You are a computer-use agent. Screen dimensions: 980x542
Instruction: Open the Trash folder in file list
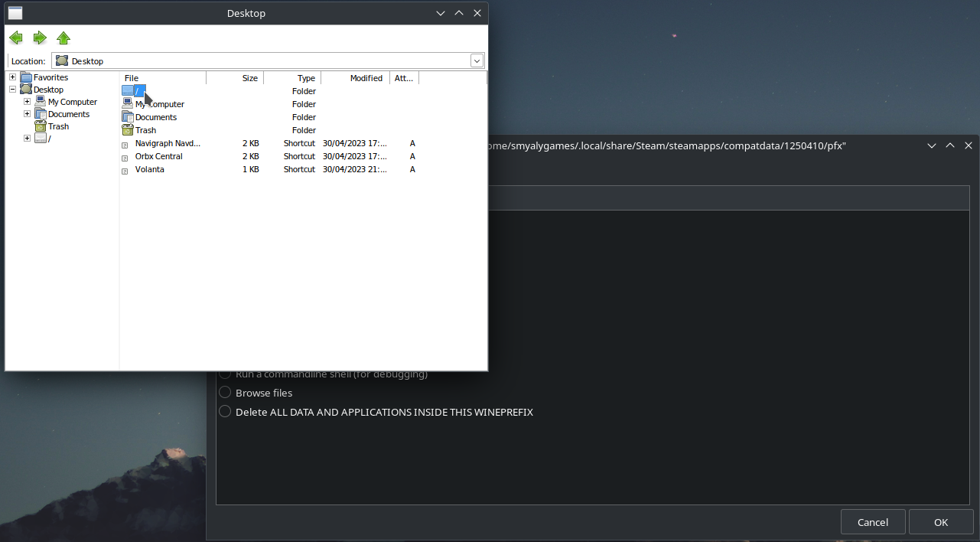145,130
